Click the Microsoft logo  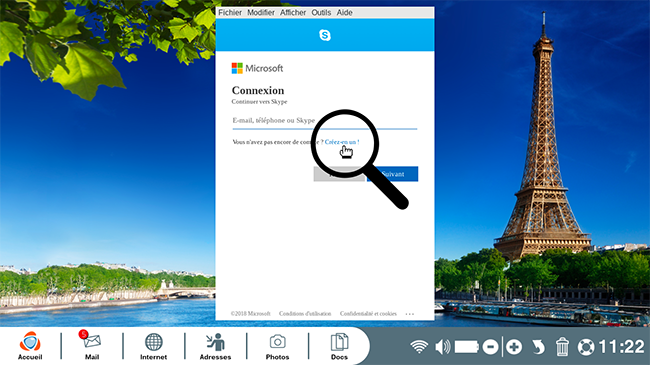coord(257,68)
